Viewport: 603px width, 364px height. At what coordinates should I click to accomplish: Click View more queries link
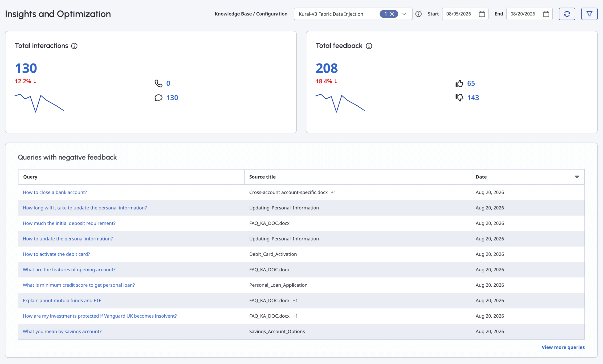(x=563, y=347)
